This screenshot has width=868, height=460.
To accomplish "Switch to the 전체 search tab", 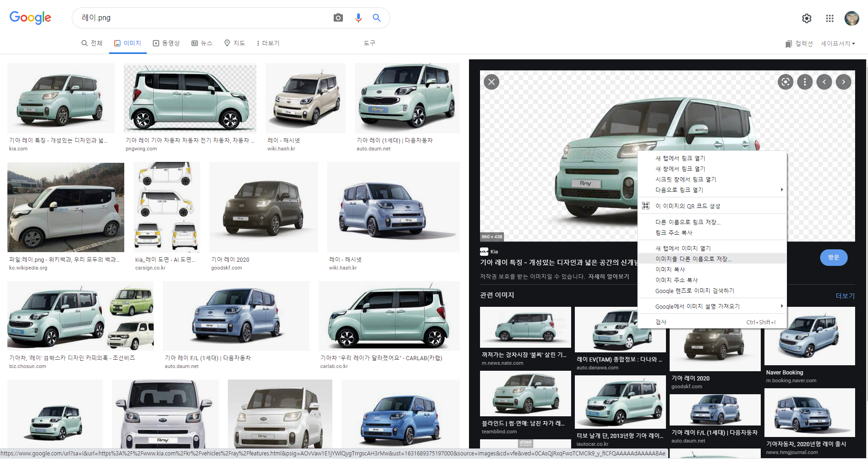I will point(92,43).
